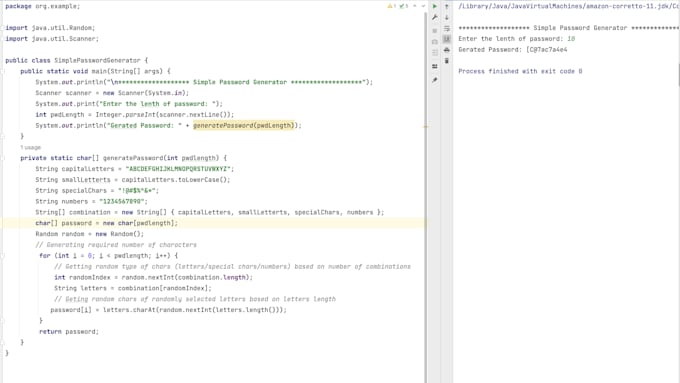The height and width of the screenshot is (383, 680).
Task: Click 'char[] password = new char[pwdlength]' line
Action: click(x=107, y=223)
